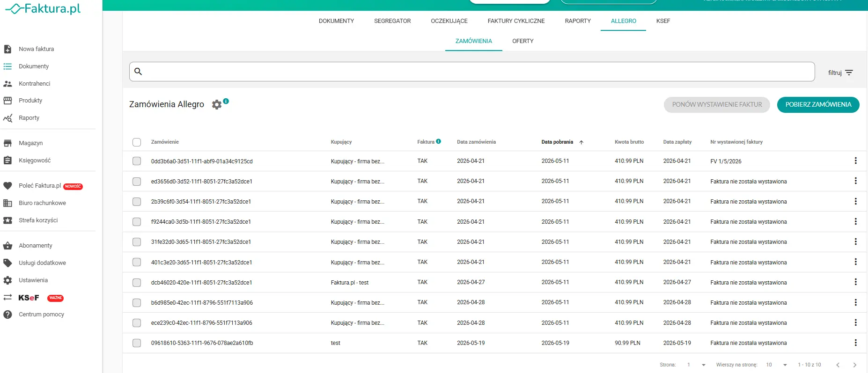Sort by Kwota brutto column header
The width and height of the screenshot is (868, 373).
click(629, 142)
